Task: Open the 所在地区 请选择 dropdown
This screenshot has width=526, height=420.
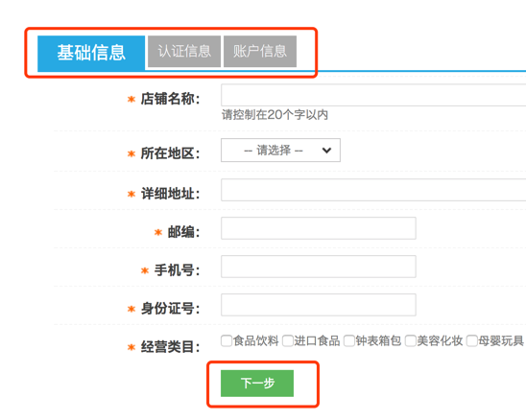Action: pos(280,151)
